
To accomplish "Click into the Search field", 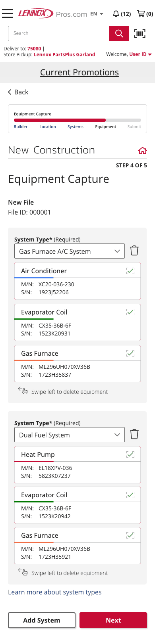I will [58, 33].
